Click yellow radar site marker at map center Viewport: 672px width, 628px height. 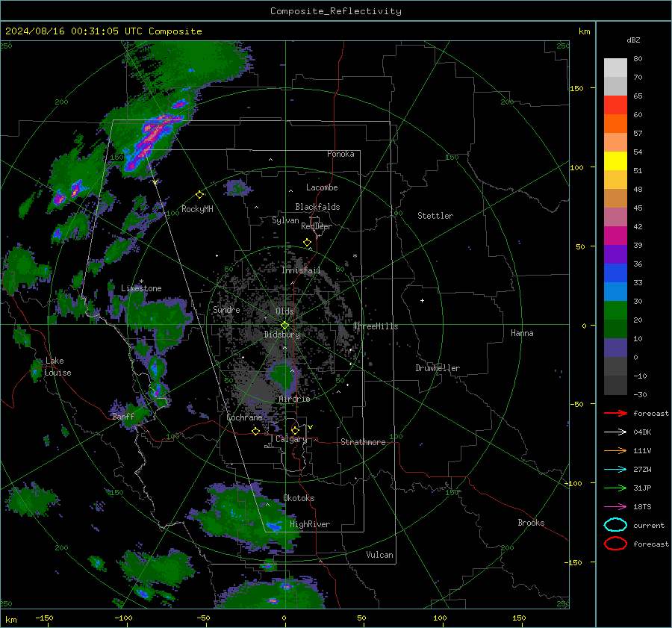284,326
